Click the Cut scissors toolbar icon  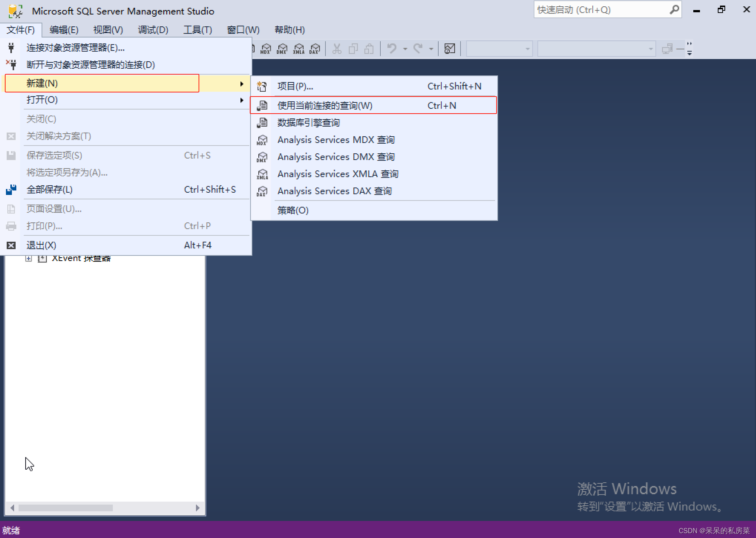(337, 49)
